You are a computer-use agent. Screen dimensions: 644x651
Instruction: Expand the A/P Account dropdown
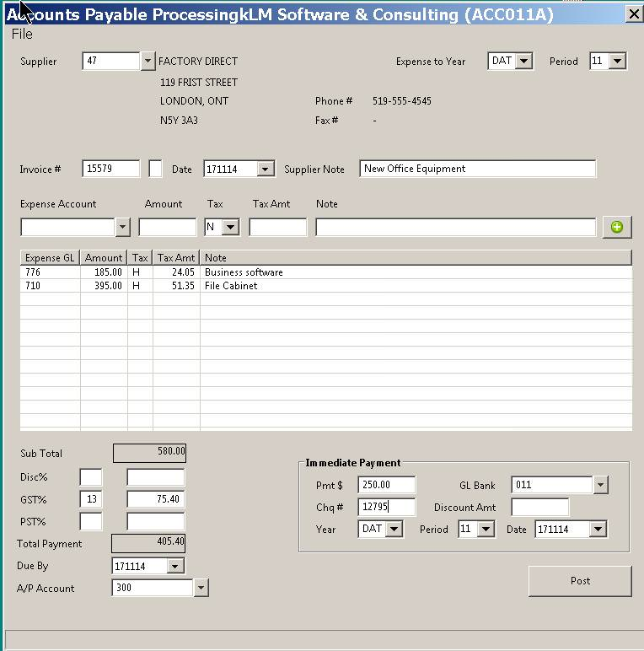coord(201,588)
